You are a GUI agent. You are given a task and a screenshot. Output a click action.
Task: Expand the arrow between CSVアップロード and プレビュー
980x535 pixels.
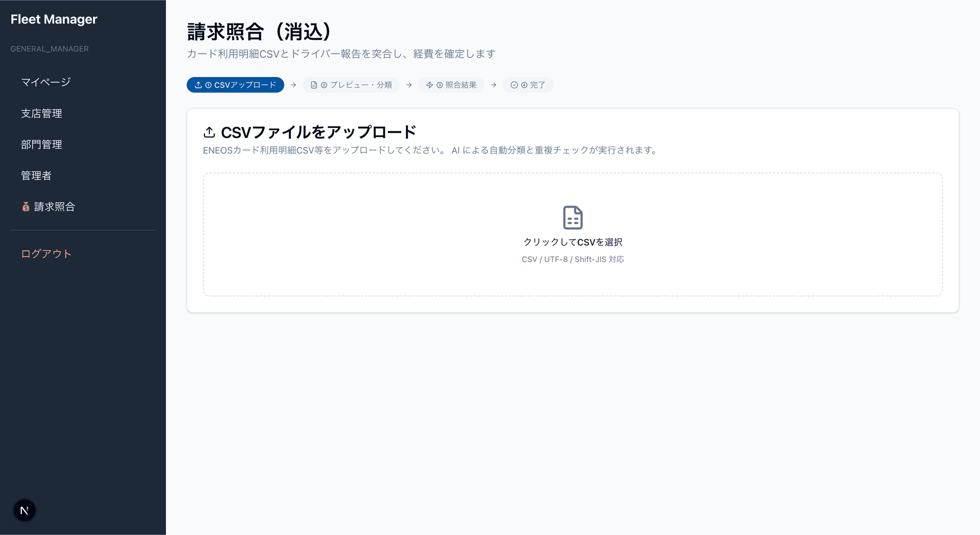tap(293, 85)
